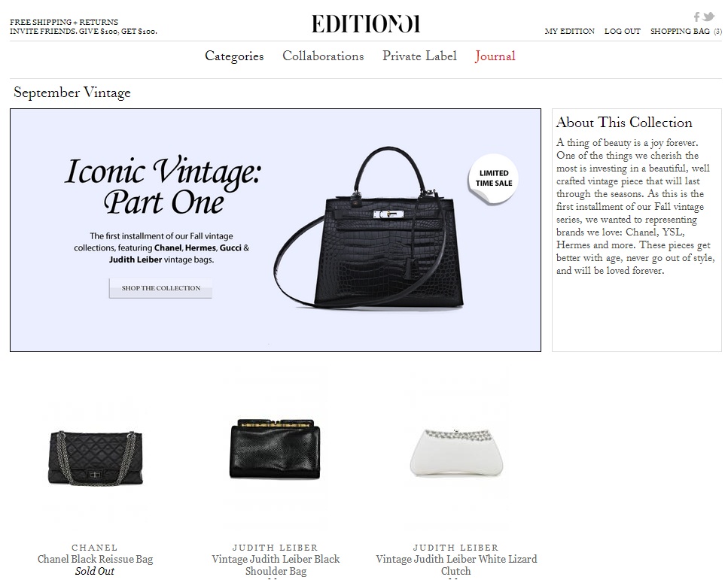Image resolution: width=728 pixels, height=580 pixels.
Task: Click the EDITION01 logo
Action: click(366, 24)
